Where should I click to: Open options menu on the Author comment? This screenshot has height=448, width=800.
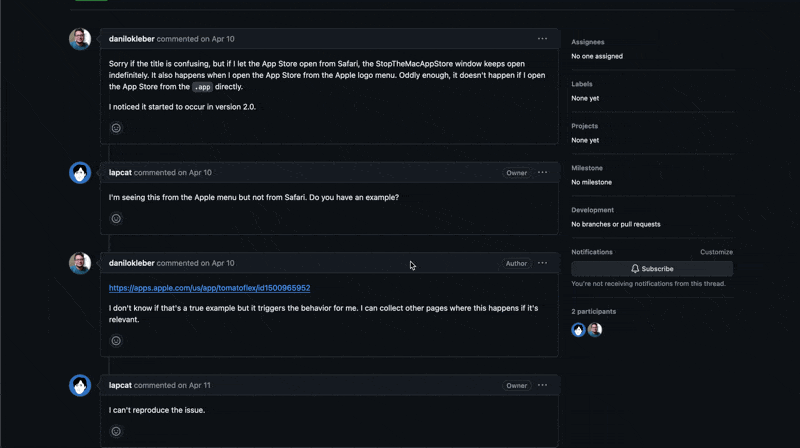542,263
